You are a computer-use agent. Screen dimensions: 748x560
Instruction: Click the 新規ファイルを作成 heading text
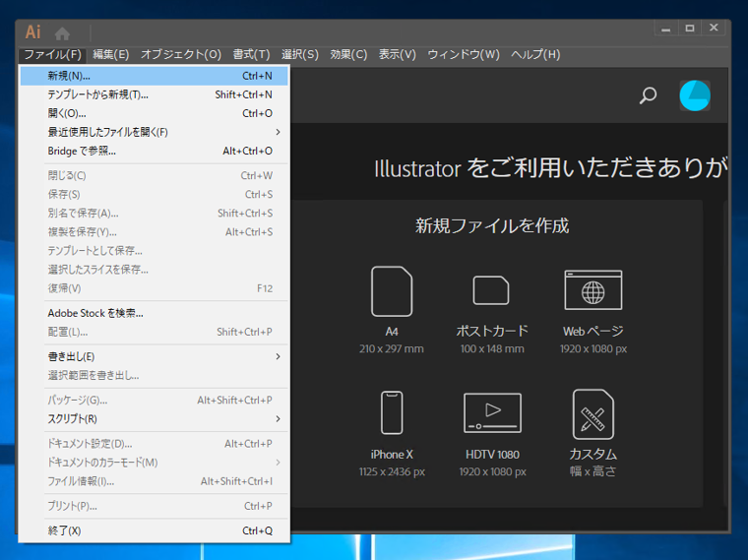[492, 225]
